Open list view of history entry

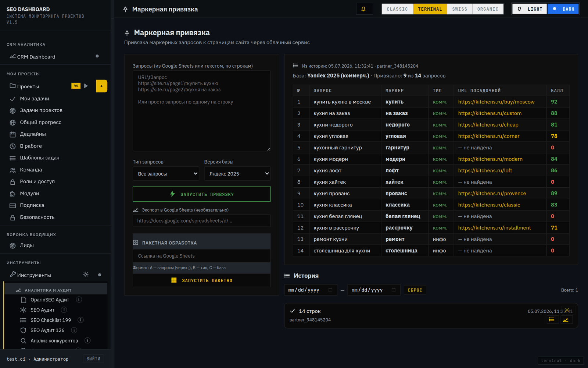point(552,320)
